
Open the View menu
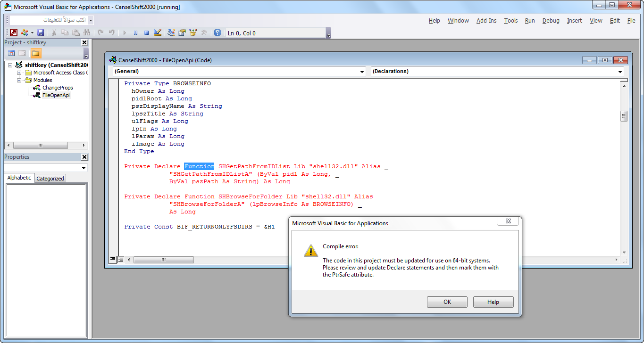[x=596, y=20]
